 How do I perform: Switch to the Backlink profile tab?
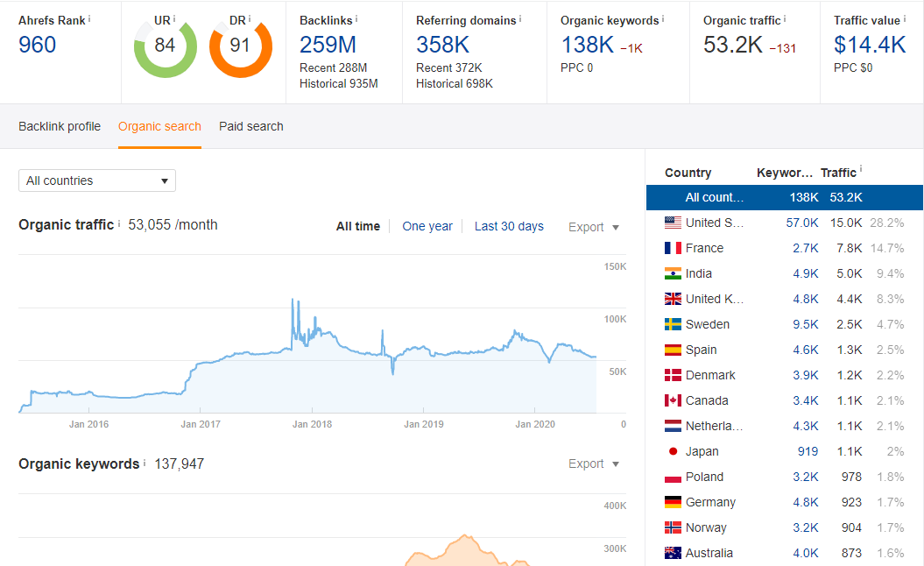pos(60,126)
